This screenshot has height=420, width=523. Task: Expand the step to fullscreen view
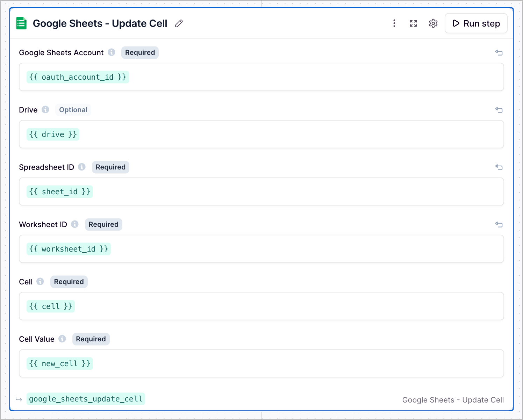(413, 23)
